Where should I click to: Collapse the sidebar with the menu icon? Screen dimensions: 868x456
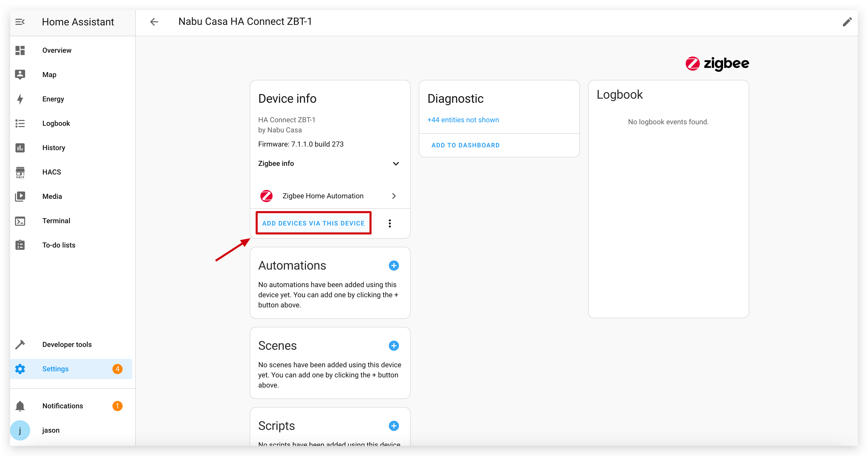pyautogui.click(x=20, y=22)
